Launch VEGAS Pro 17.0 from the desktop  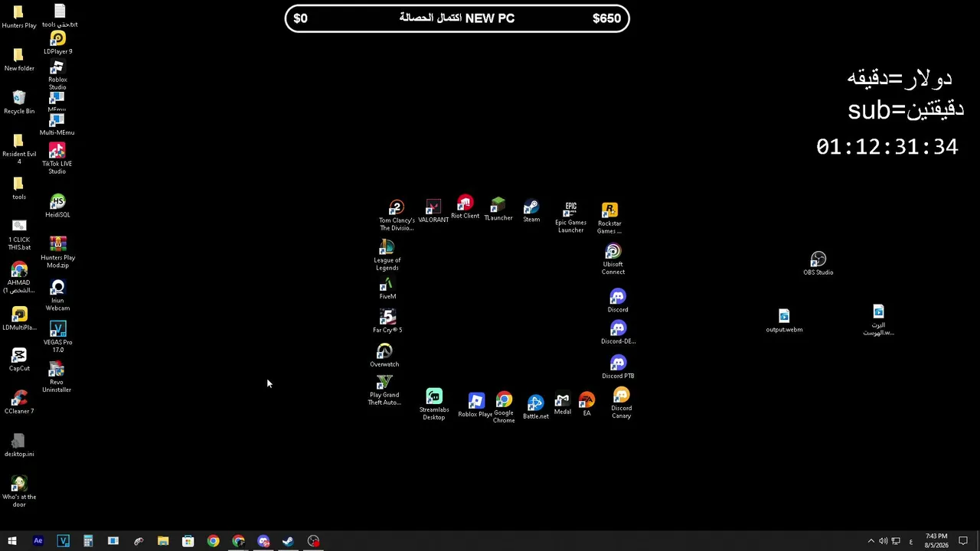pos(57,337)
